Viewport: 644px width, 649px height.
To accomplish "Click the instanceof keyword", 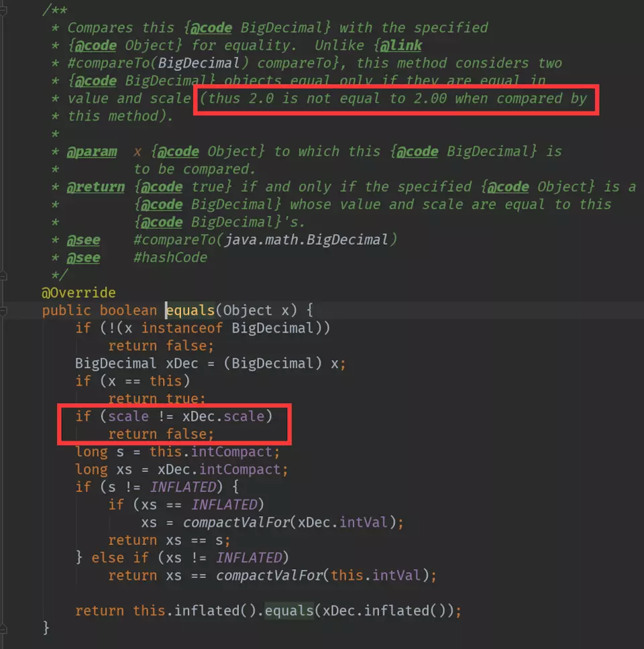I will [x=182, y=329].
